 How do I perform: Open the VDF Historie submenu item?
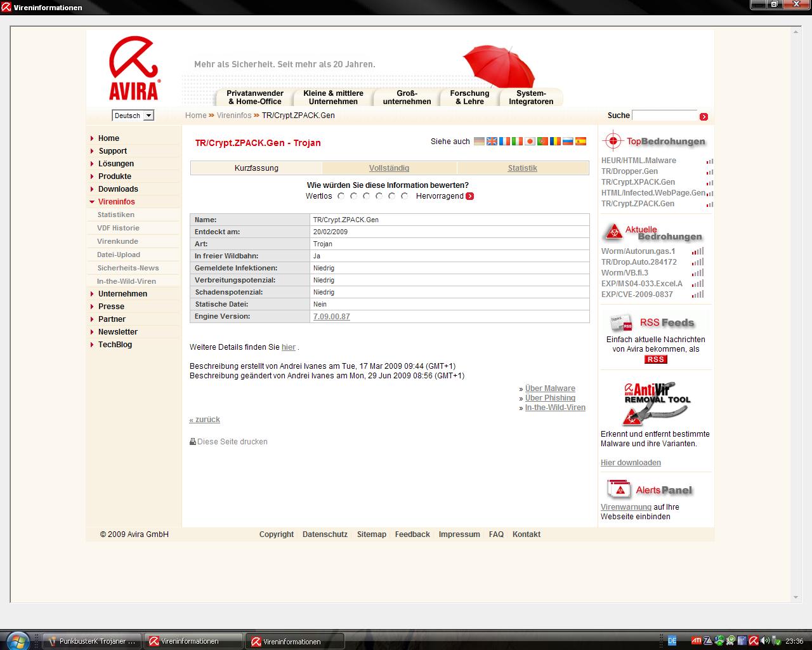tap(118, 228)
